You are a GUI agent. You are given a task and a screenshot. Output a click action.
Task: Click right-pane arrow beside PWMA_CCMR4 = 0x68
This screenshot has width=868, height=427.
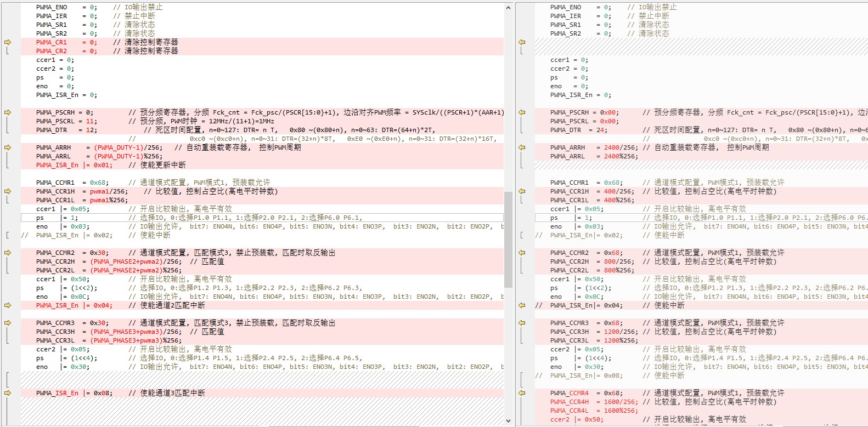coord(522,393)
